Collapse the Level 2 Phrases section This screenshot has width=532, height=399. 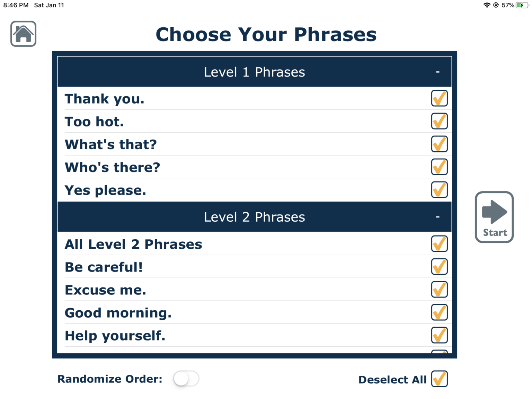(437, 216)
